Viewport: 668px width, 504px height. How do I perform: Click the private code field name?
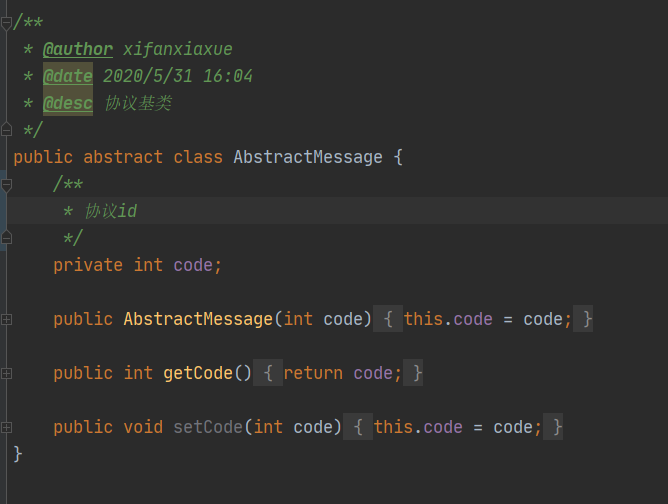pos(193,265)
